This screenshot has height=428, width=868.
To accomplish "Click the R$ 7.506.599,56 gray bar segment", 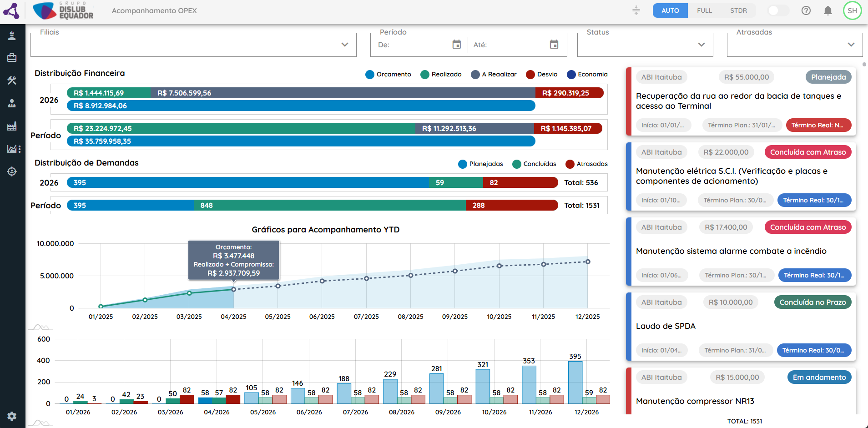I will pos(343,93).
